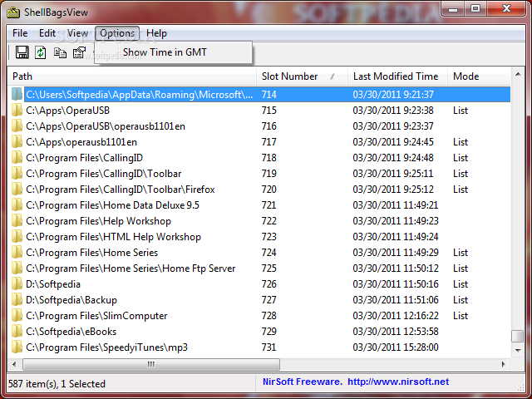The image size is (532, 399).
Task: Select the D:\Softpedia row 726
Action: click(259, 284)
